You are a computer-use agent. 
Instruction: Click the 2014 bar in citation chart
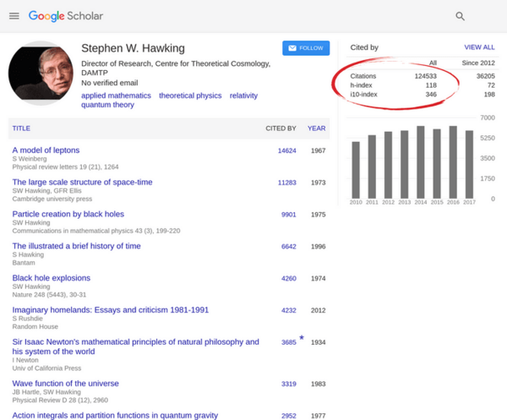coord(420,162)
